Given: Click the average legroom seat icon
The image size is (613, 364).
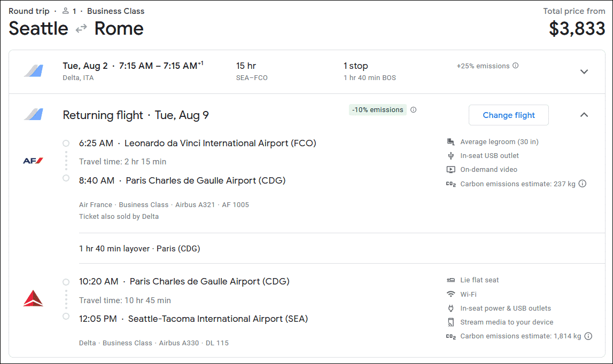Looking at the screenshot, I should 451,142.
